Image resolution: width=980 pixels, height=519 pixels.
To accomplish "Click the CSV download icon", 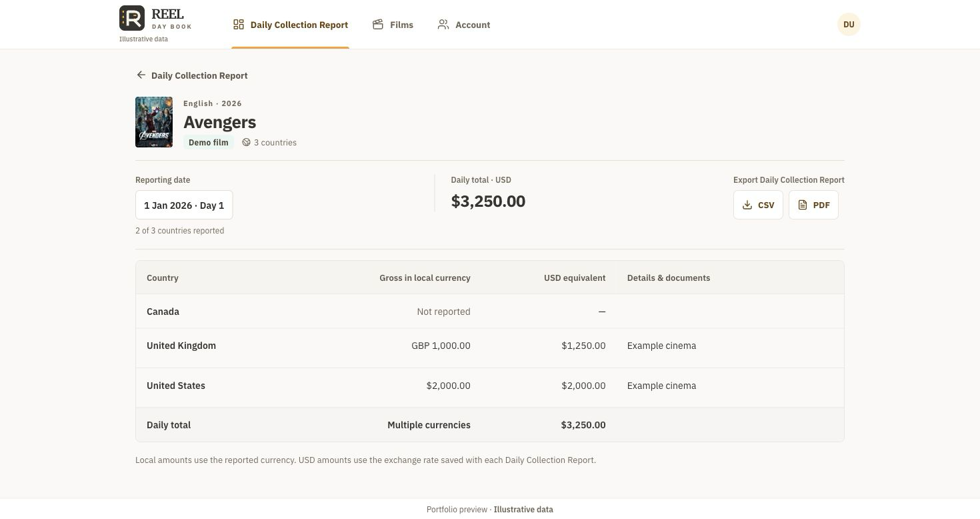I will pyautogui.click(x=747, y=205).
